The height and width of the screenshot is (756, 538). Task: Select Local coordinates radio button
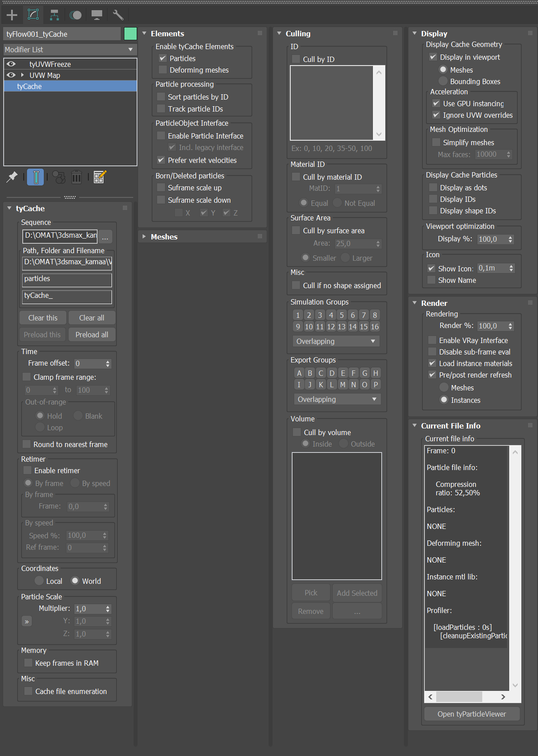click(x=39, y=581)
